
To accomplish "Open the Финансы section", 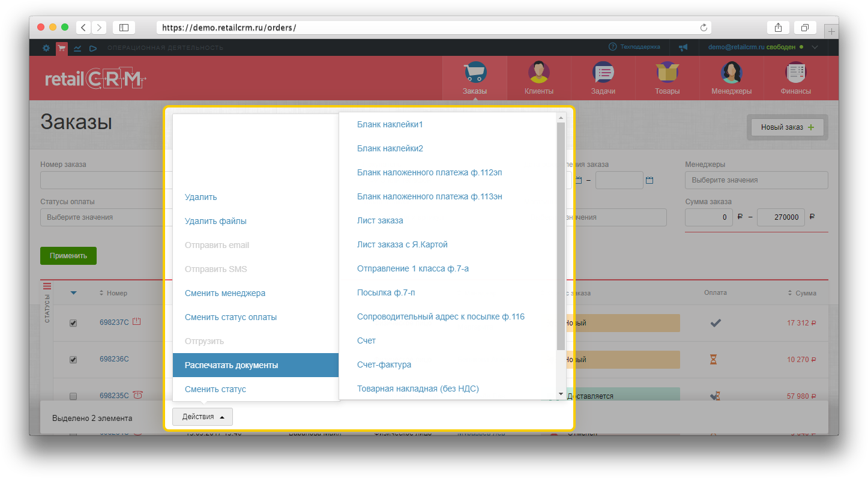I will (795, 78).
